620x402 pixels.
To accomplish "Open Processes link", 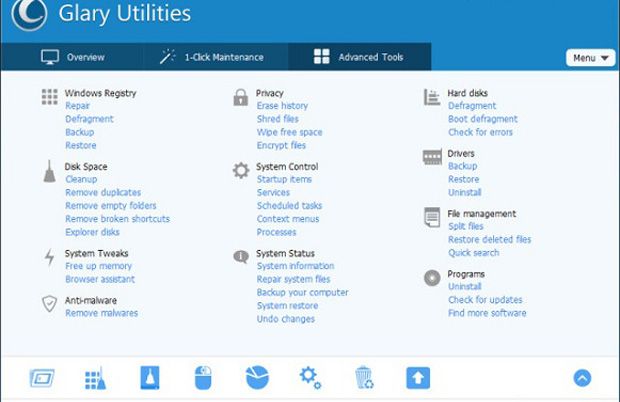I will (x=276, y=232).
